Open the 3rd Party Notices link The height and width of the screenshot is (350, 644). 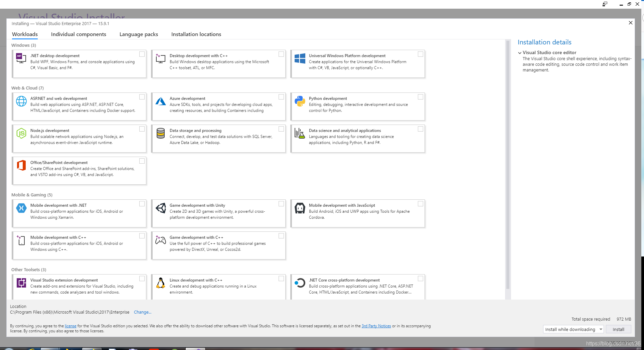pos(376,326)
